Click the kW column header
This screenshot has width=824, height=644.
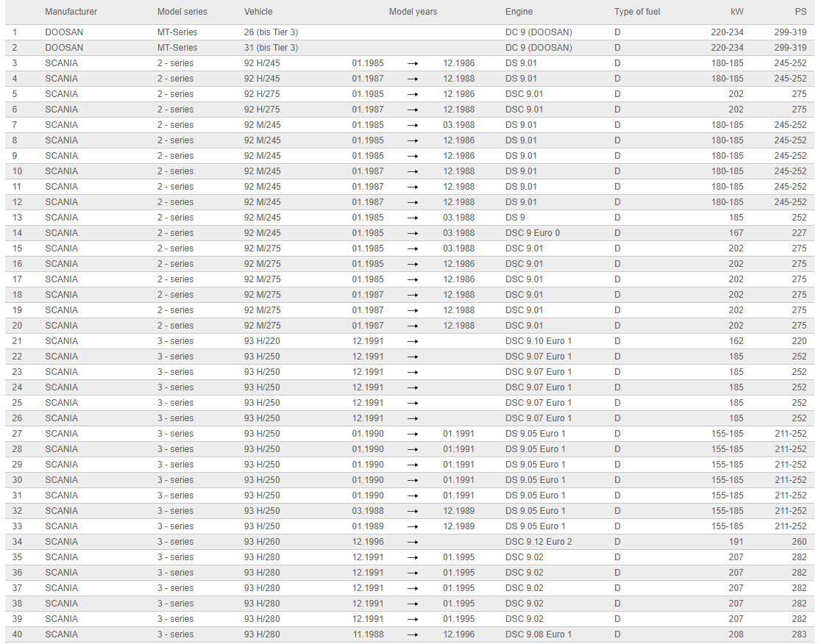737,12
